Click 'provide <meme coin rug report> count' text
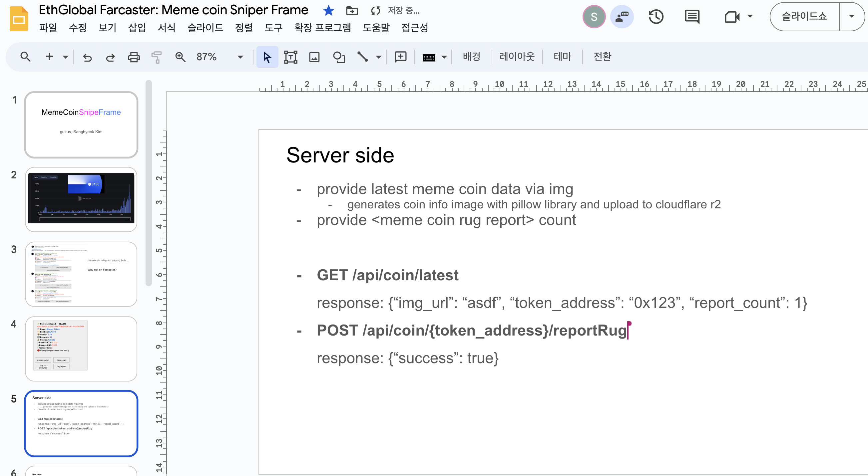Screen dimensions: 868x476 pyautogui.click(x=446, y=220)
